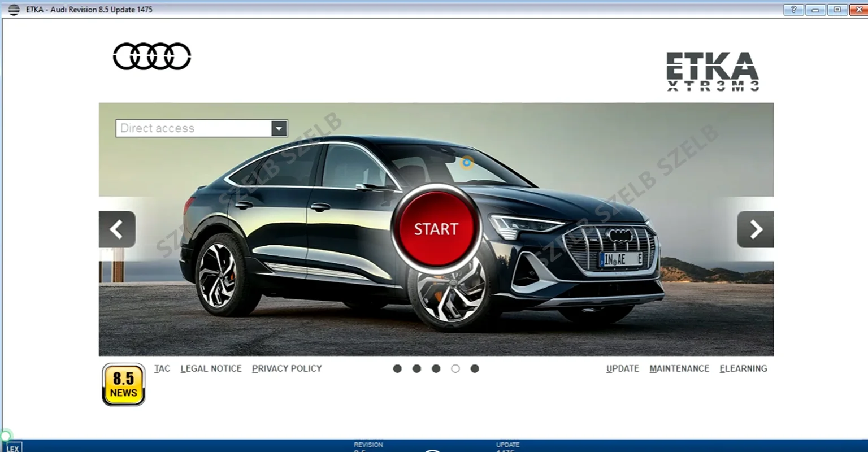The image size is (868, 452).
Task: Open the ELEARNING link
Action: 744,368
